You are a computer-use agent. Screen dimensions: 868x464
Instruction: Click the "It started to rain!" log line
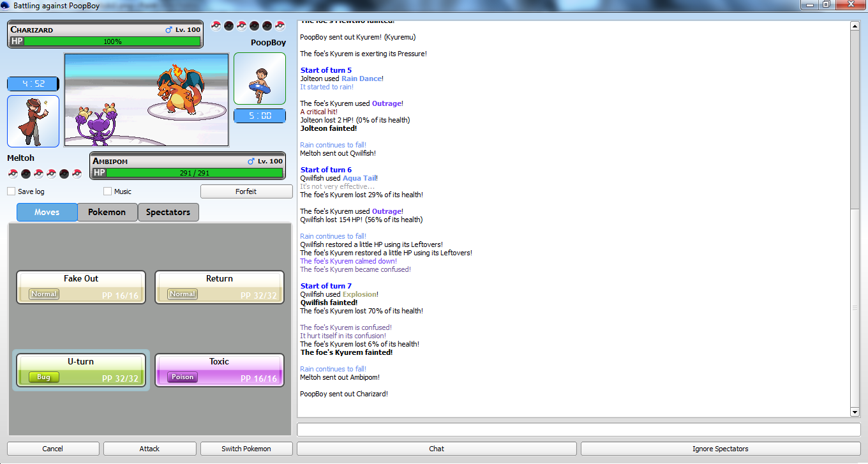pyautogui.click(x=327, y=87)
